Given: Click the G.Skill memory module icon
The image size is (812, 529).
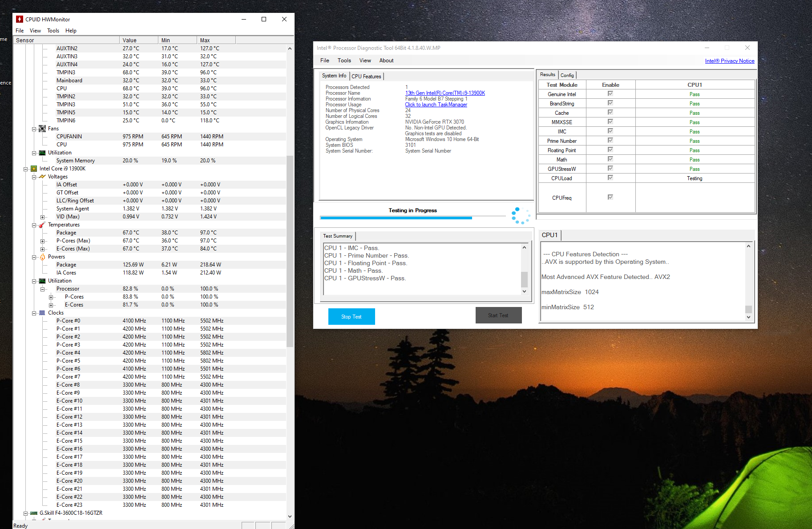Looking at the screenshot, I should pyautogui.click(x=34, y=513).
